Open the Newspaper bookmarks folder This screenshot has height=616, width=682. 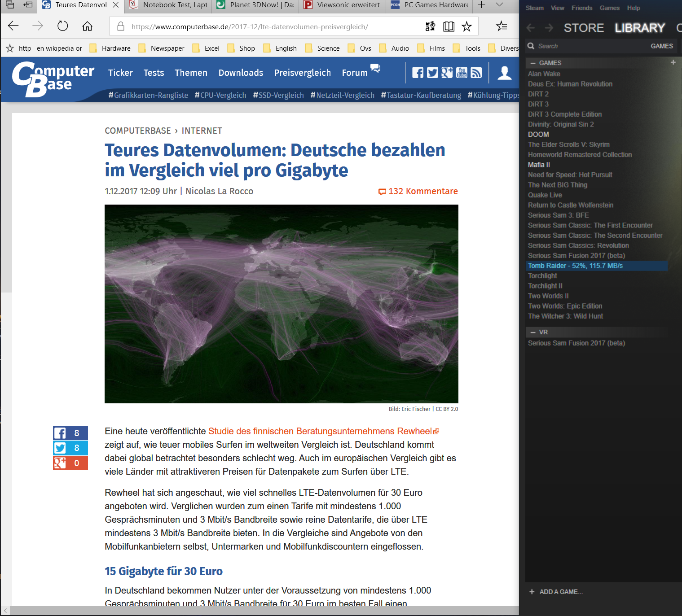162,48
